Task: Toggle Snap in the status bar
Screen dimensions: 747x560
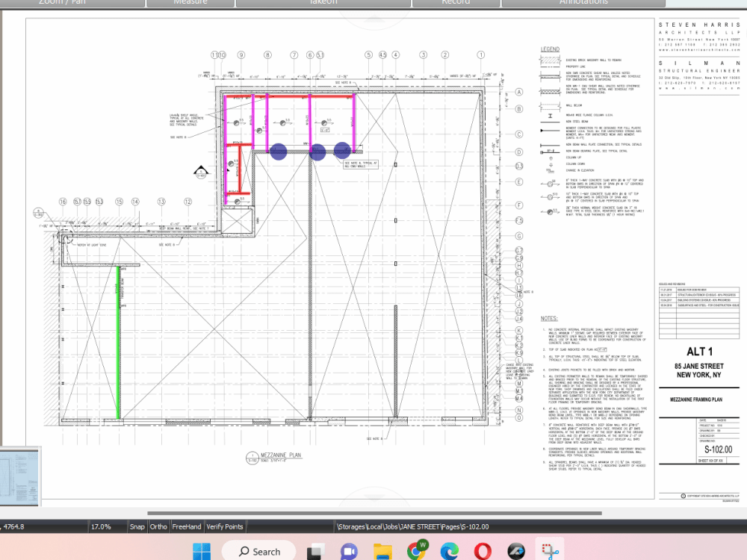Action: (137, 526)
